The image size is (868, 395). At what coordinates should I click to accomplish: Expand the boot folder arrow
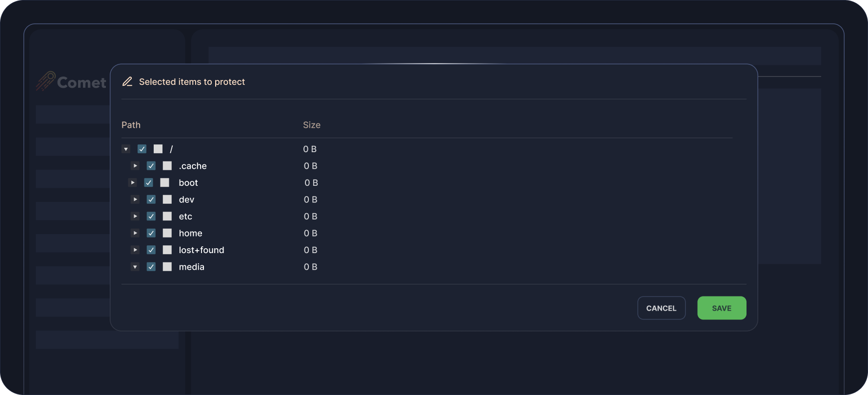coord(133,183)
